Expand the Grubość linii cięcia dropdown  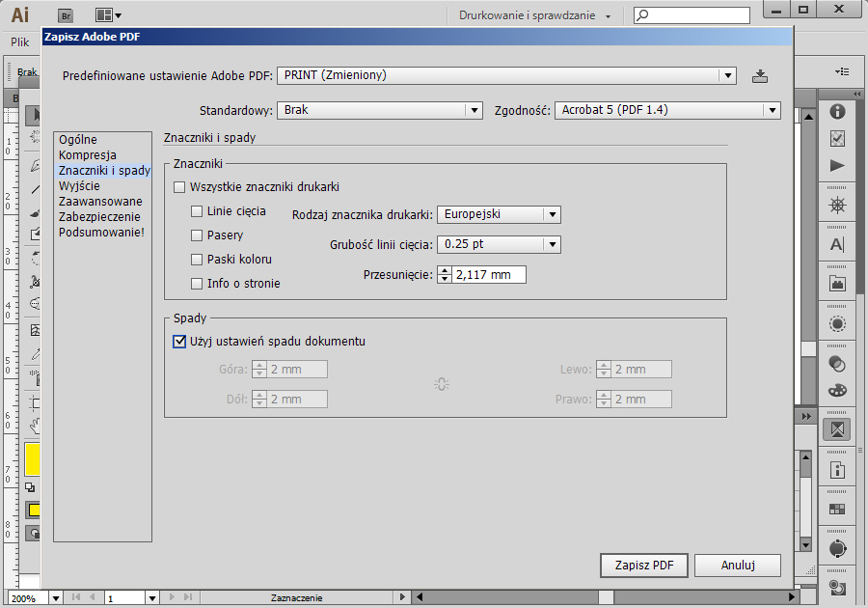pyautogui.click(x=499, y=244)
